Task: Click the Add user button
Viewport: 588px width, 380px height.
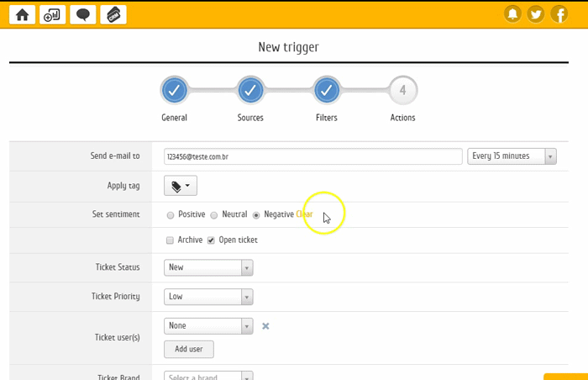Action: pyautogui.click(x=189, y=349)
